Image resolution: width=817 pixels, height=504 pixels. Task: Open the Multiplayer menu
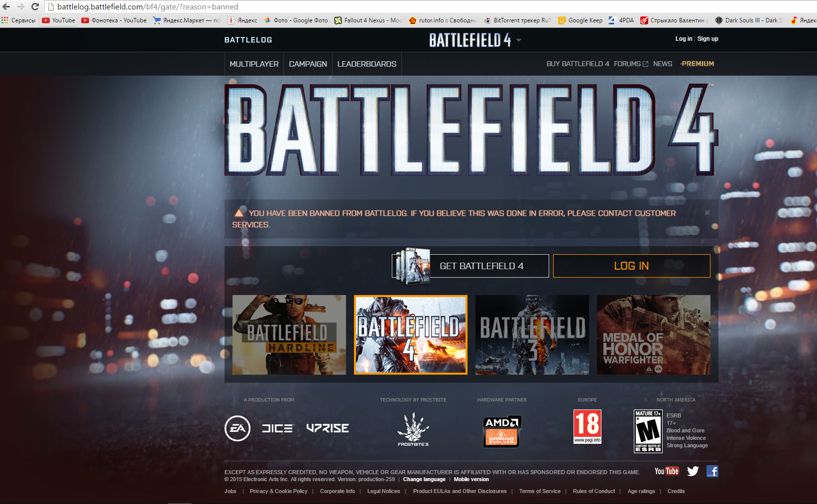(254, 64)
